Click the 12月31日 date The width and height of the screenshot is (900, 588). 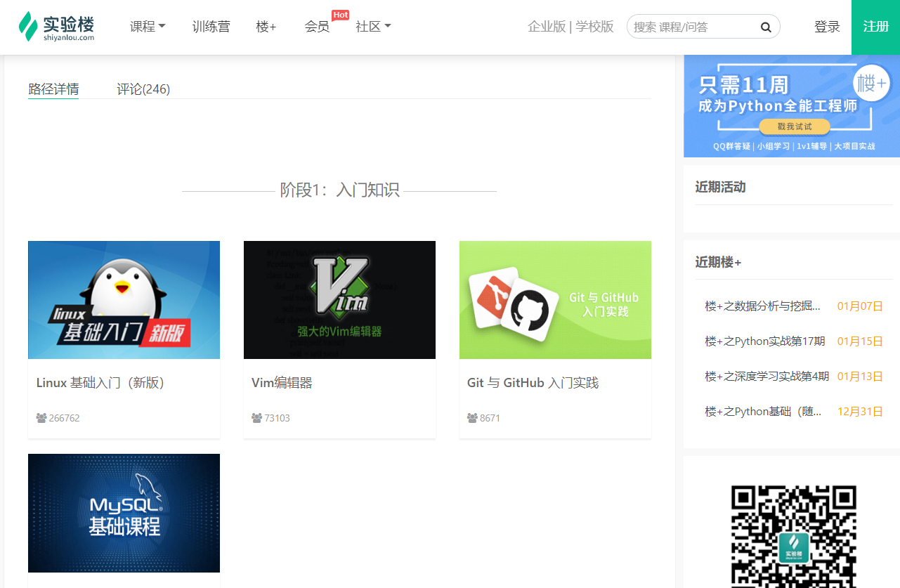point(860,412)
